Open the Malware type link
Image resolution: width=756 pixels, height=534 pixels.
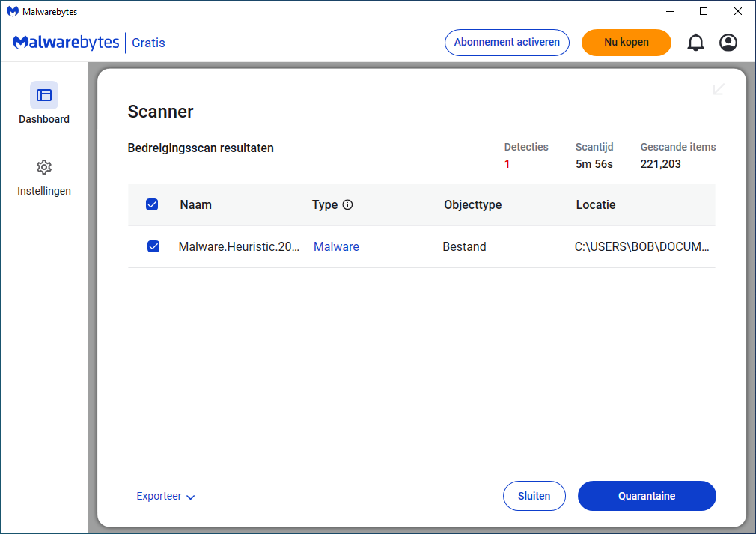click(x=337, y=246)
